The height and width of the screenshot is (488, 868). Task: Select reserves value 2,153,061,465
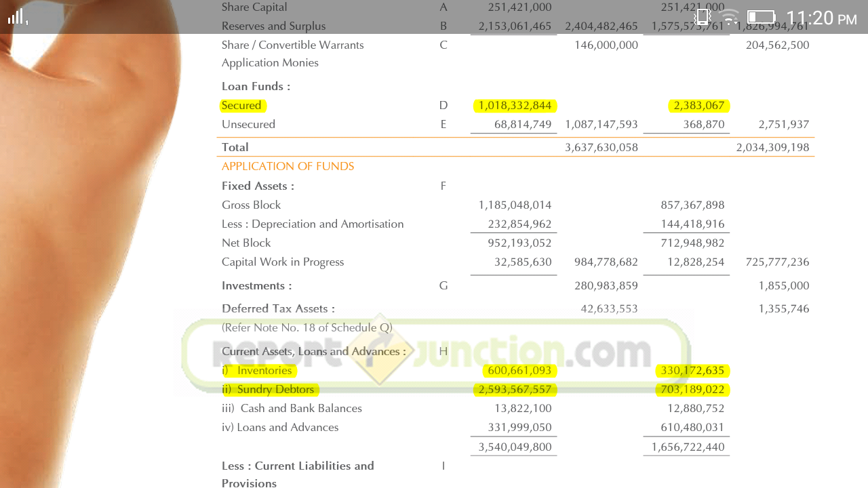(x=515, y=26)
